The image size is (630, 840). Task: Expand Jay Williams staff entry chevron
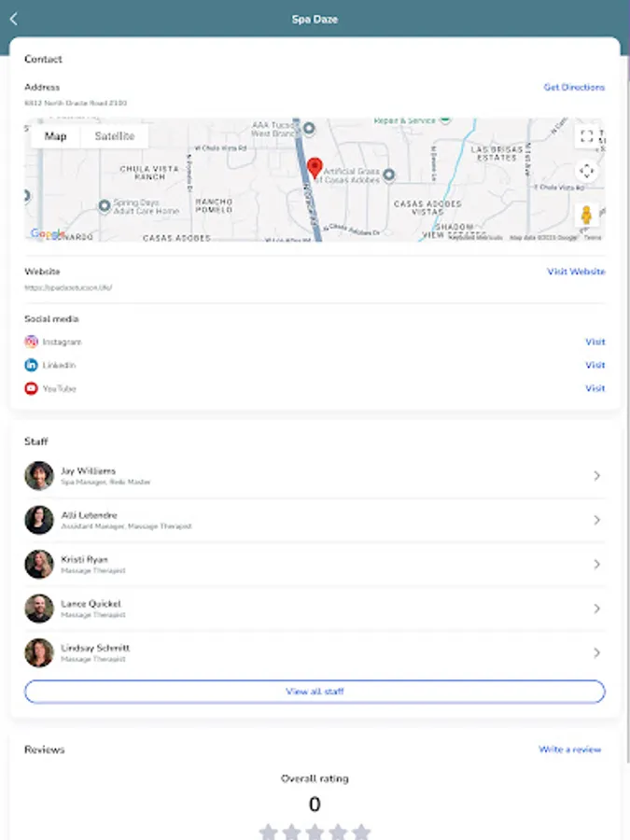pos(596,476)
